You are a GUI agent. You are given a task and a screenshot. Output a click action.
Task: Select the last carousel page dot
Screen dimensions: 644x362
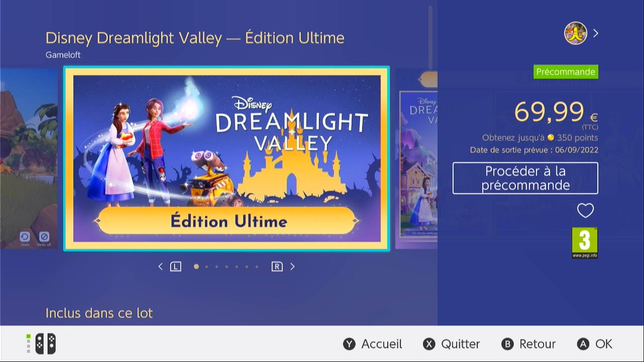point(257,267)
